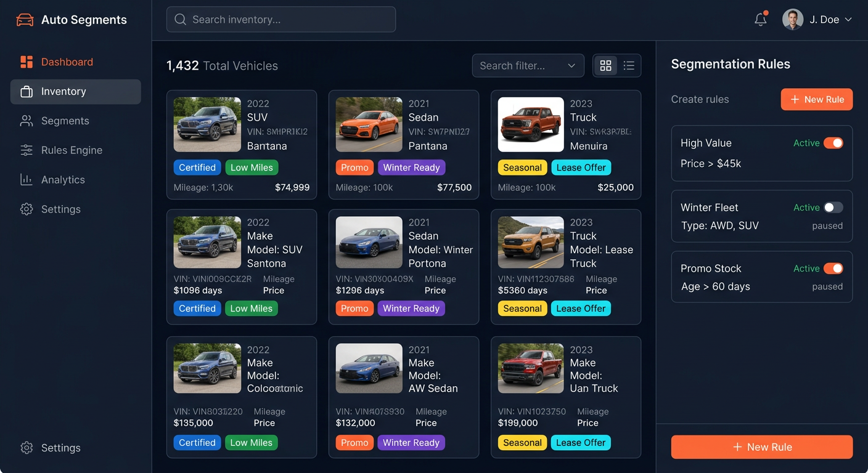Click Winter Ready tag on AW Sedan card

tap(411, 443)
